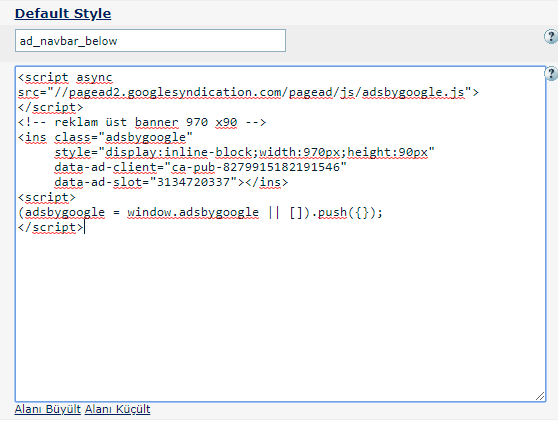The image size is (558, 424).
Task: Click the final closing </script> tag
Action: [51, 227]
